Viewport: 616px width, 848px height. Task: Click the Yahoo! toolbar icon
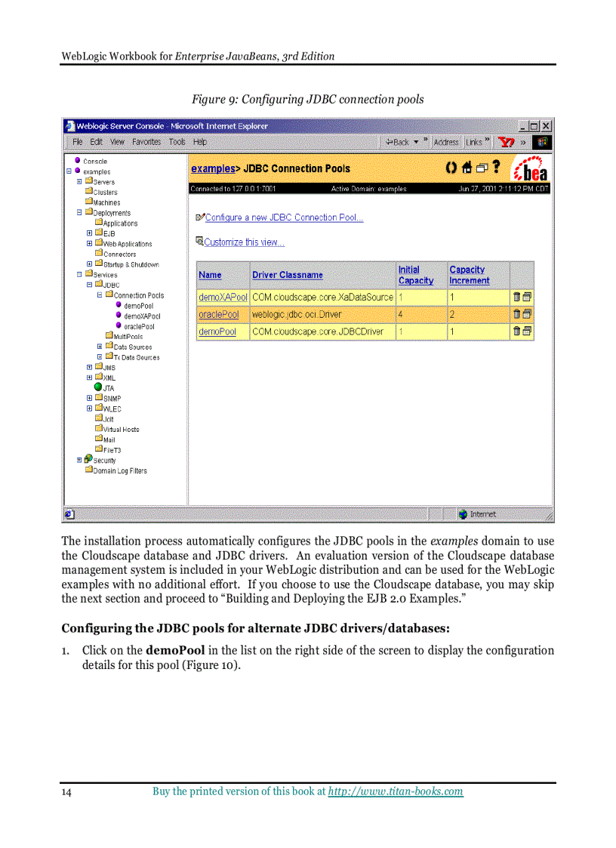[507, 142]
